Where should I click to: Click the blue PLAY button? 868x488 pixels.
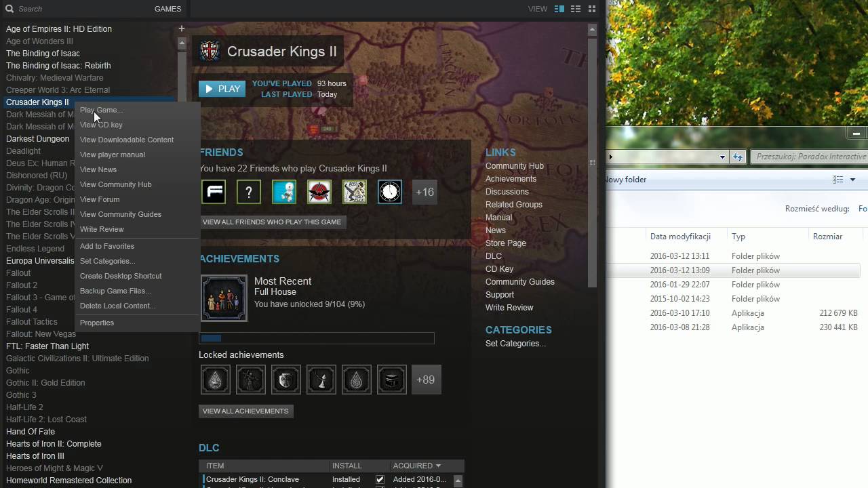coord(222,89)
